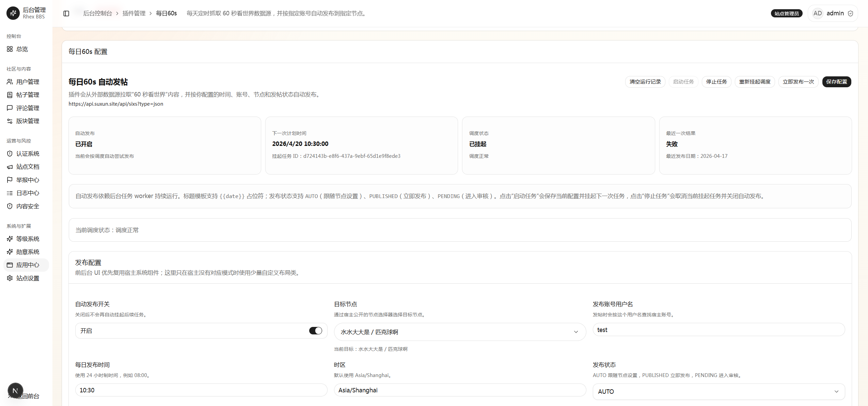This screenshot has height=406, width=868.
Task: Toggle the sidebar collapse icon
Action: coord(66,13)
